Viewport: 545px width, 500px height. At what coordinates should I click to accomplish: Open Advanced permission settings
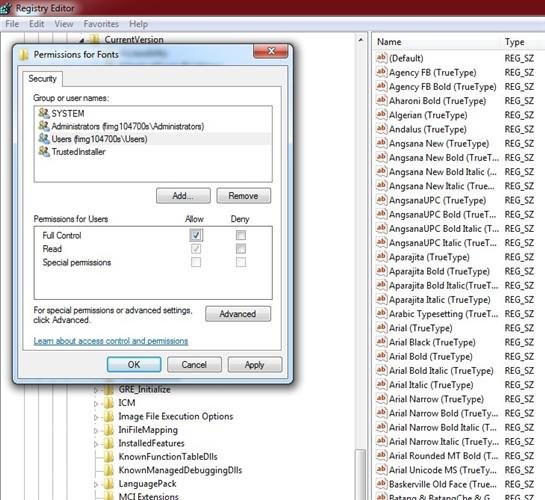click(238, 314)
